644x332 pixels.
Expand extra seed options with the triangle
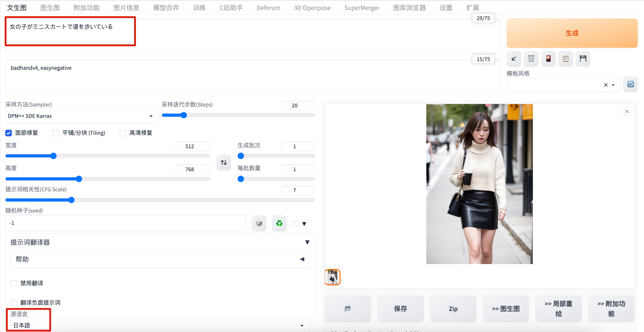(304, 224)
